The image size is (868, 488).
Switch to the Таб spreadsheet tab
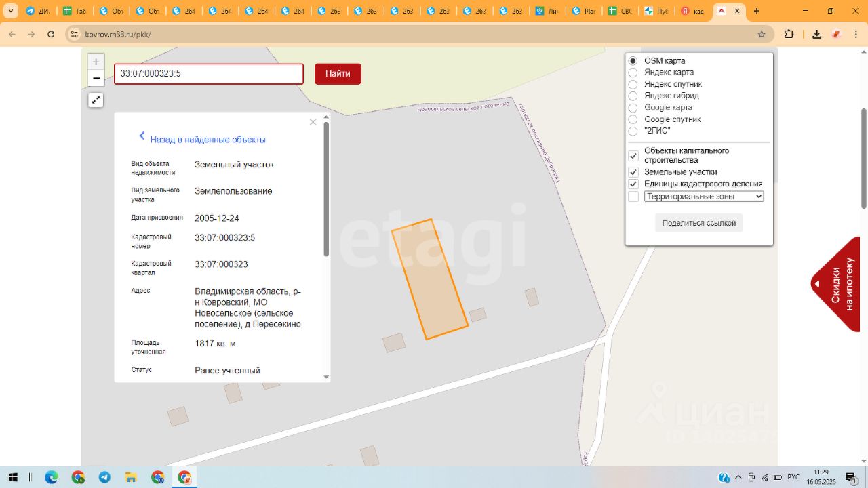pyautogui.click(x=74, y=12)
